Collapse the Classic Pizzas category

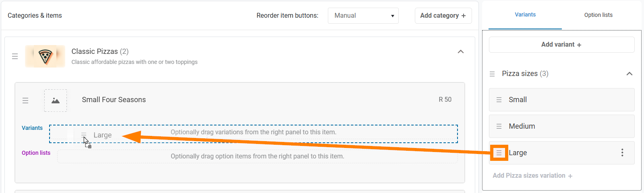point(461,52)
